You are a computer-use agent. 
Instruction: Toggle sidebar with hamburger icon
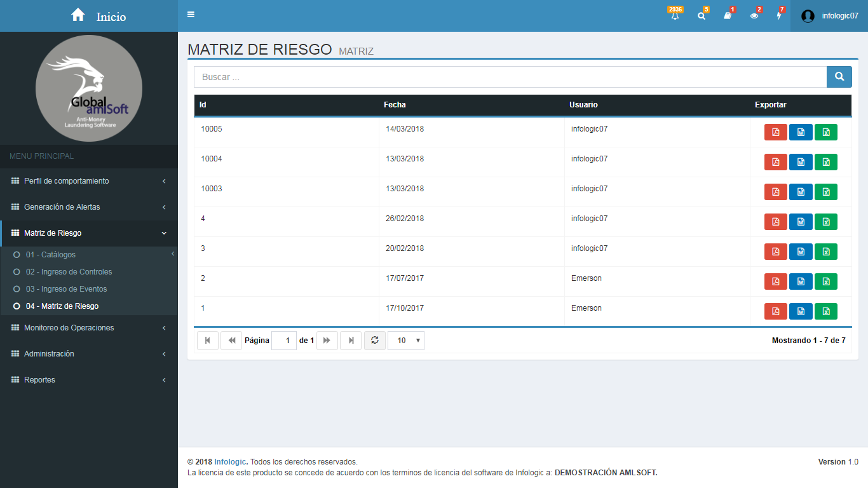(x=191, y=15)
